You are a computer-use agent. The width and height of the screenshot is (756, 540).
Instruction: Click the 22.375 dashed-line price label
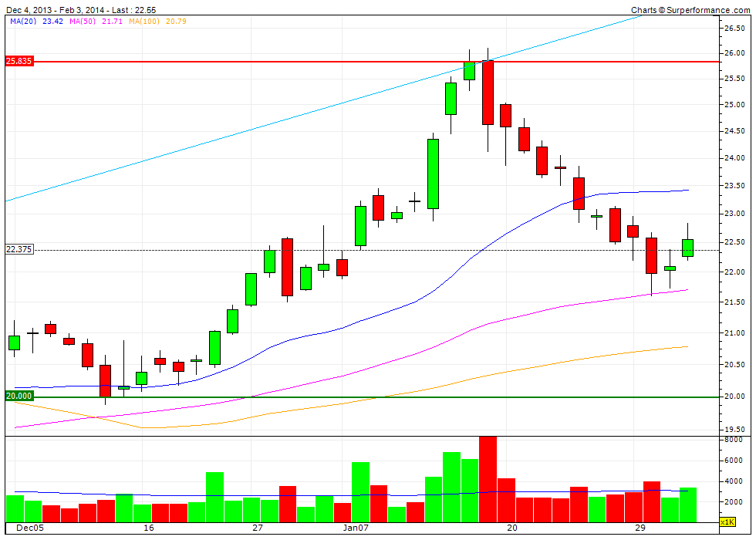pos(19,250)
